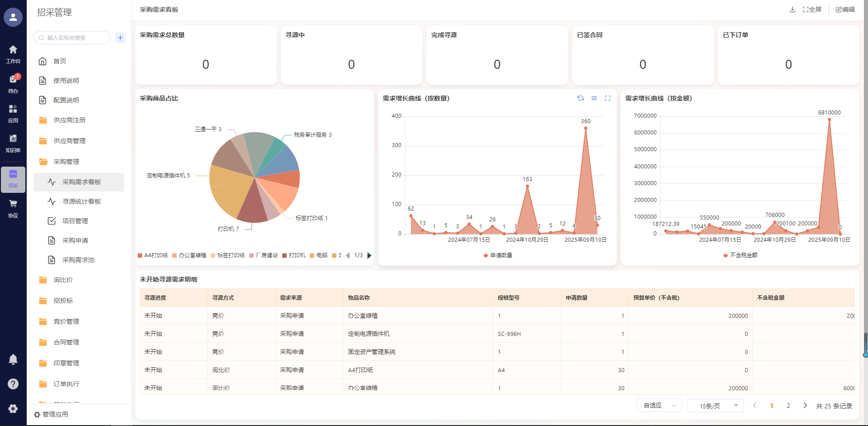
Task: Open the quantity chart data list icon
Action: [x=594, y=98]
